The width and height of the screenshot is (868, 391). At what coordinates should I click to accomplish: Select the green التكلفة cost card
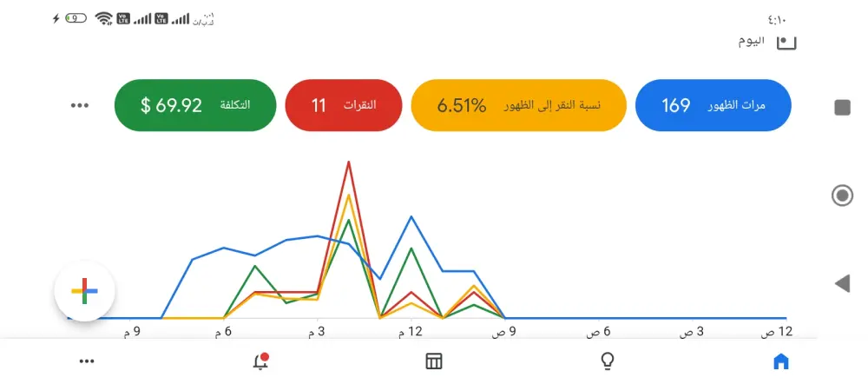194,105
